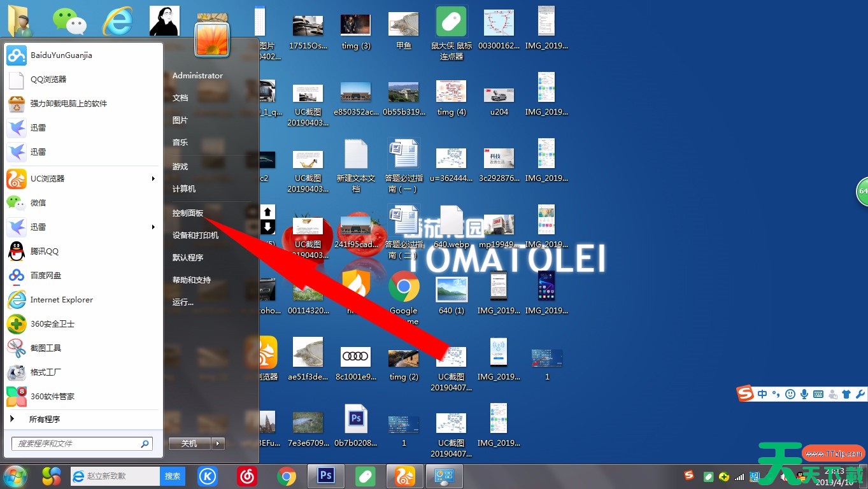Open BaiduYunGuanjia from the Start menu
The width and height of the screenshot is (868, 489).
(x=61, y=55)
